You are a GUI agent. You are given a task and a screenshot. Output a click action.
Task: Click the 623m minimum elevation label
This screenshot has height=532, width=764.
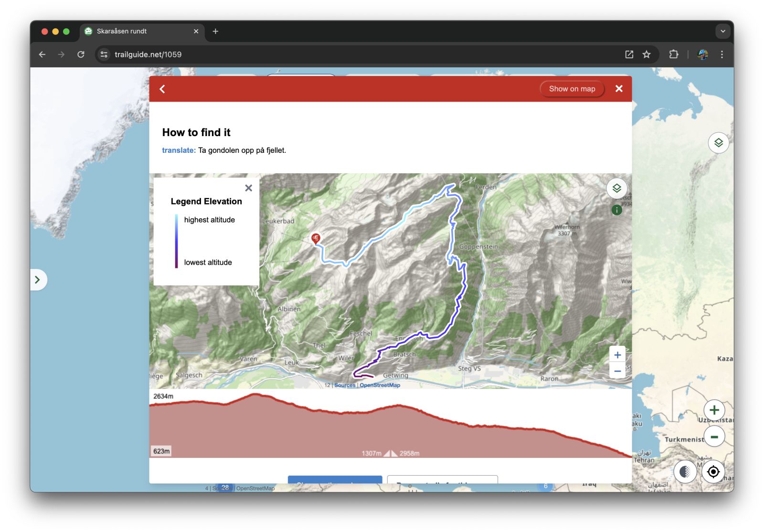pos(161,451)
